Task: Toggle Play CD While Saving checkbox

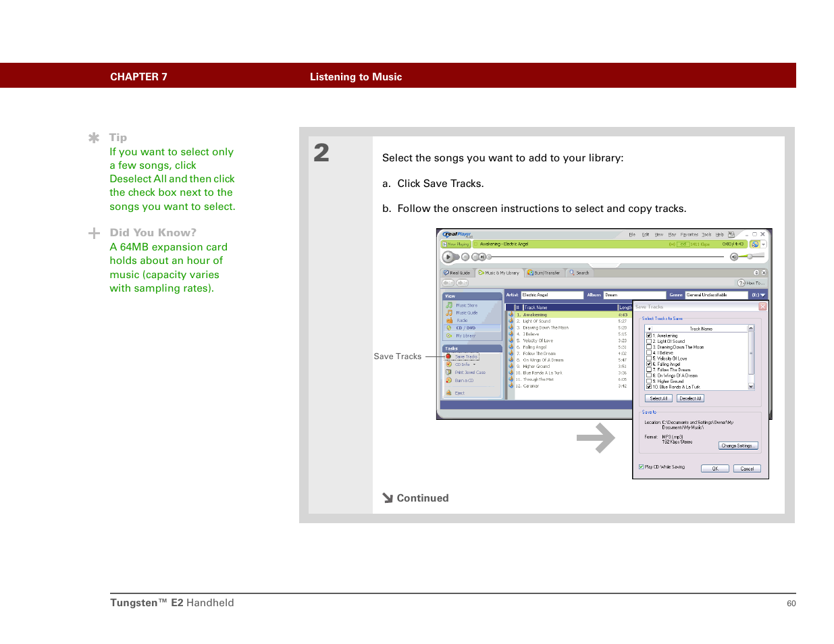Action: (x=641, y=466)
